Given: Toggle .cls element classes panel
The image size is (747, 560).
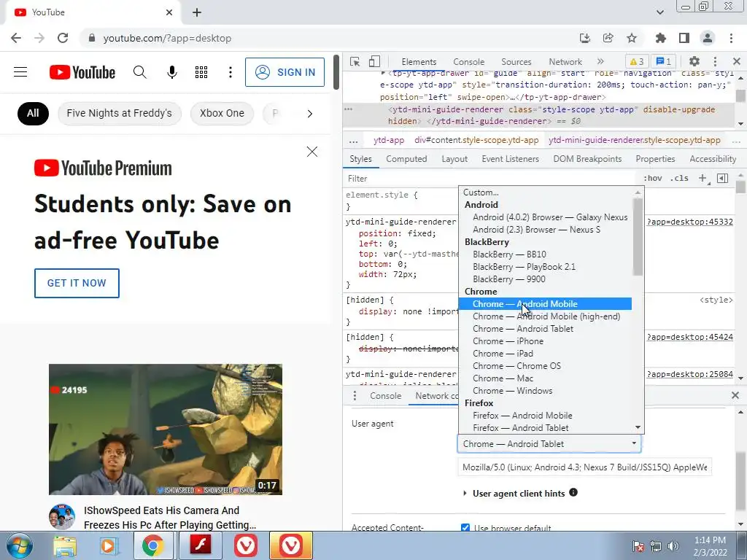Looking at the screenshot, I should coord(679,178).
